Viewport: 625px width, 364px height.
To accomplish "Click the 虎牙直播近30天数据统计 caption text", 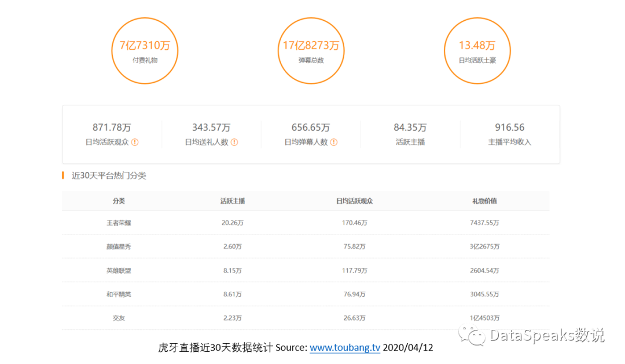I will [215, 348].
